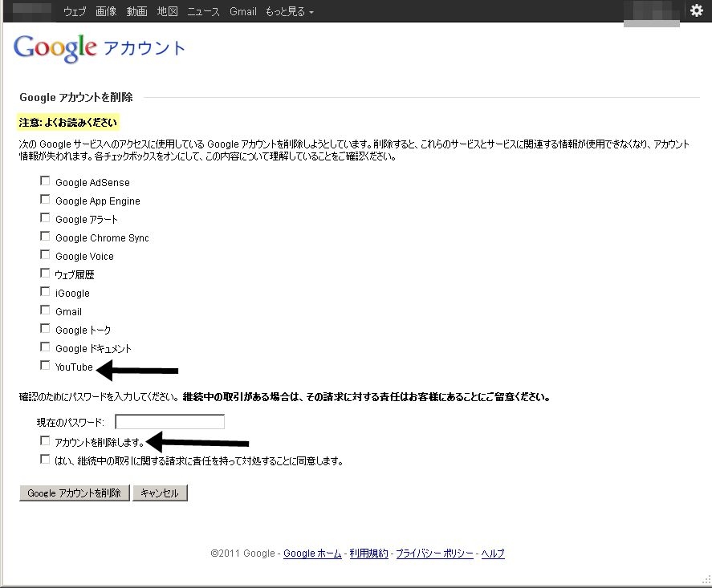Click the キャンセル button

pos(160,493)
